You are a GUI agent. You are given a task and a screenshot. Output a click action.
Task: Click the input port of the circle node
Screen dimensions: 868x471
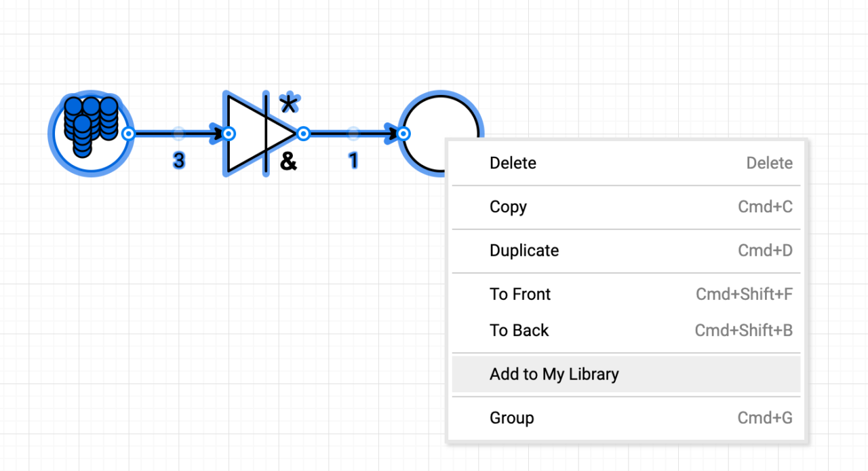[x=405, y=134]
